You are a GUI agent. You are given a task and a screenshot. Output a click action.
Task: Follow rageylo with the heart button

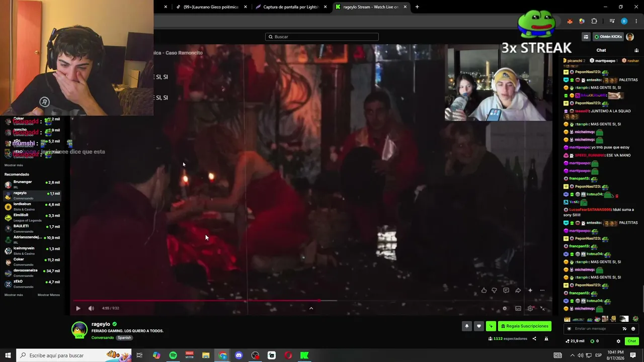(x=478, y=326)
